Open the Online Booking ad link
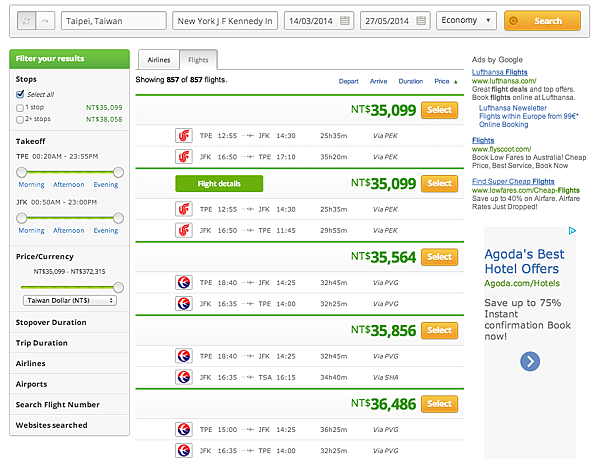The image size is (600, 459). tap(504, 124)
